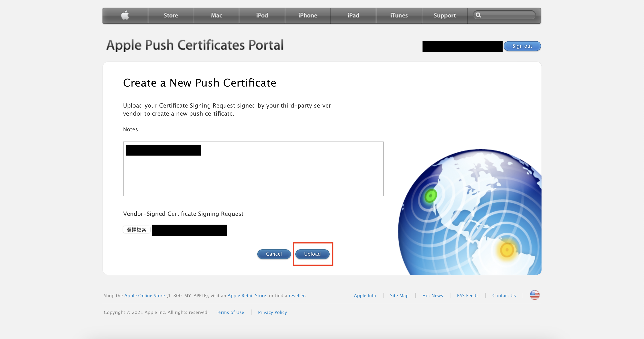Focus the Notes text area
Image resolution: width=644 pixels, height=339 pixels.
[x=253, y=175]
